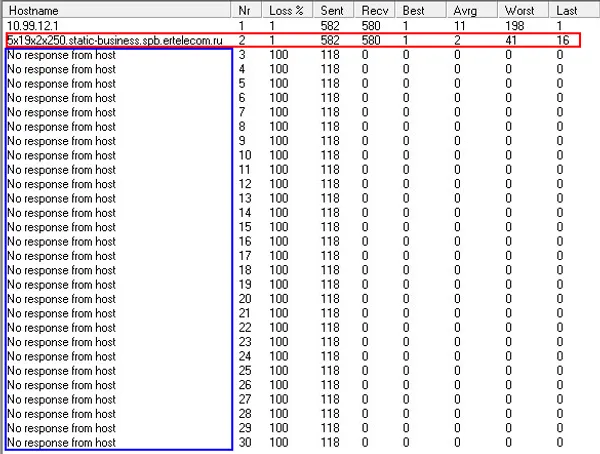Click hop number 17 in Nr column
Image resolution: width=600 pixels, height=454 pixels.
click(245, 256)
